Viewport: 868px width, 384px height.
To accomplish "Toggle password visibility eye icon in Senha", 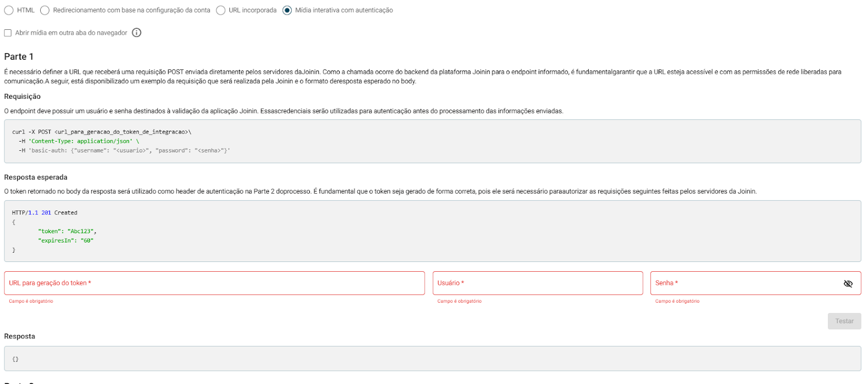I will 848,284.
